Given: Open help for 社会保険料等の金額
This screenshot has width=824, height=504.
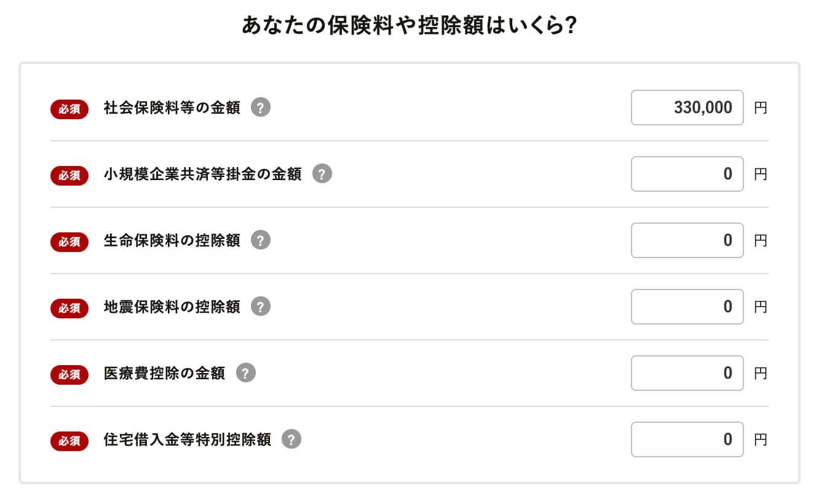Looking at the screenshot, I should click(x=261, y=108).
